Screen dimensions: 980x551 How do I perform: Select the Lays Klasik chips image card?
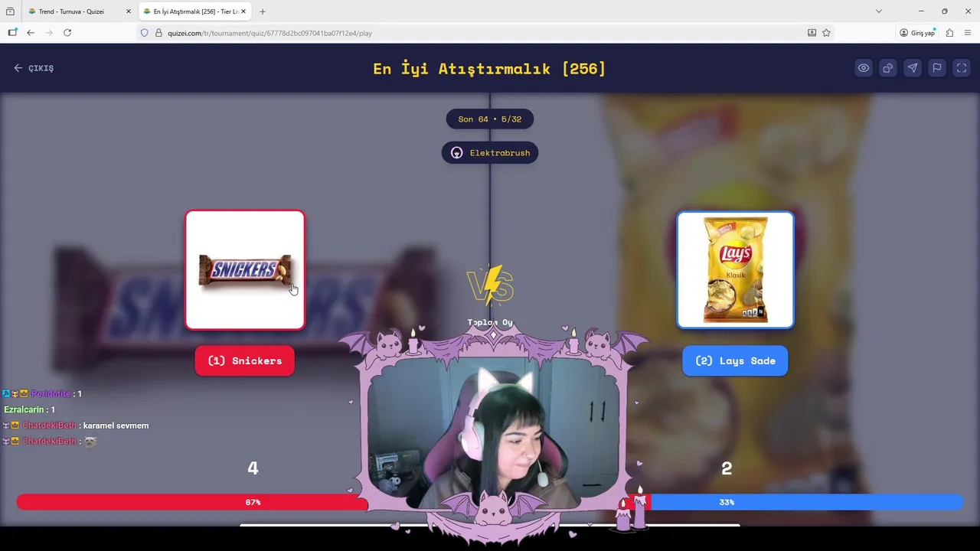[735, 270]
